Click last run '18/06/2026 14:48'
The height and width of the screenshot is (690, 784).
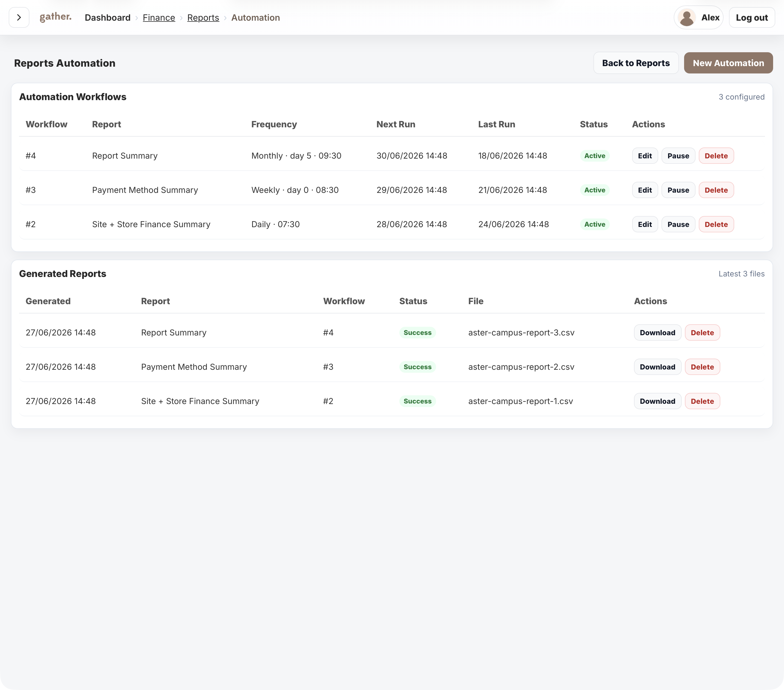pos(512,156)
